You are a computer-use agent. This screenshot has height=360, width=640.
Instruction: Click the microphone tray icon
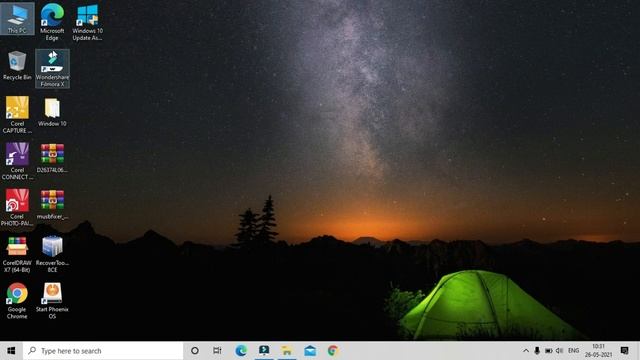(x=537, y=351)
